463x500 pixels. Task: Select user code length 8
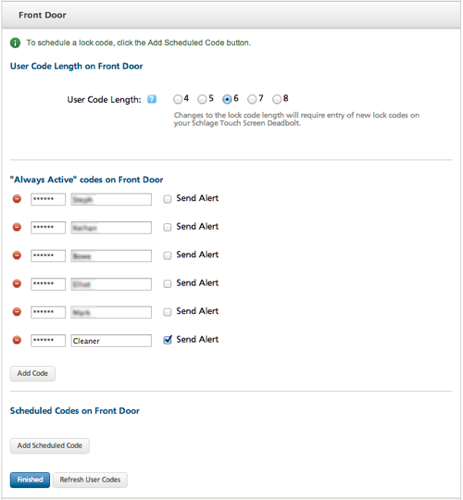tap(277, 99)
